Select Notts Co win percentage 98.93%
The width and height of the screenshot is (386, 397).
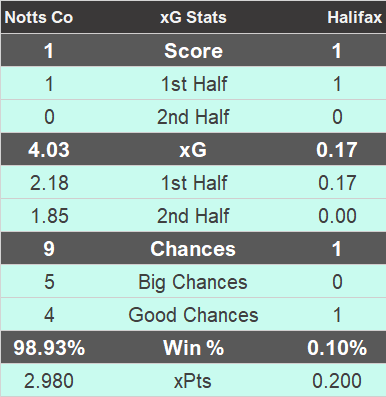click(49, 348)
